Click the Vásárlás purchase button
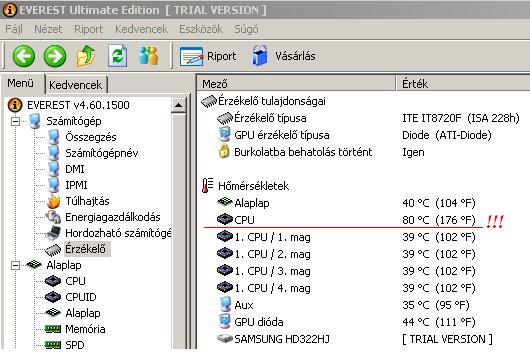 tap(283, 56)
